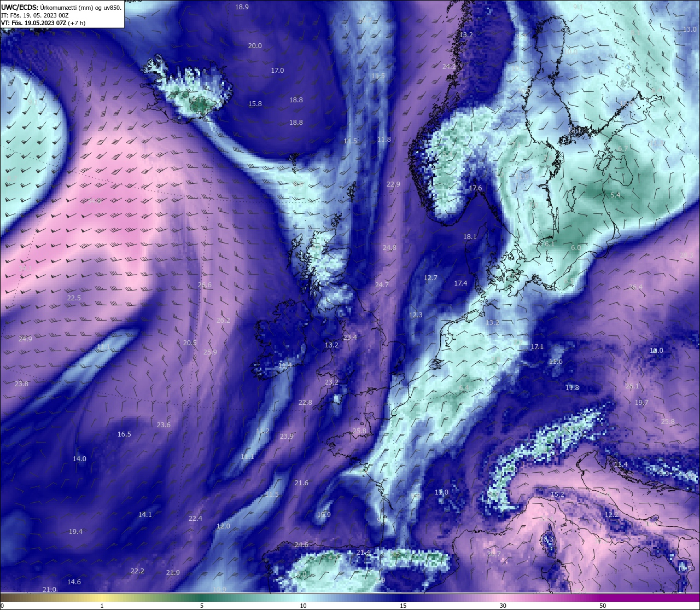Image resolution: width=700 pixels, height=610 pixels.
Task: Click the map value '17.1'
Action: (537, 347)
